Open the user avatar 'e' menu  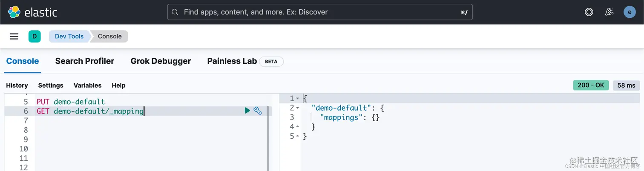point(630,12)
